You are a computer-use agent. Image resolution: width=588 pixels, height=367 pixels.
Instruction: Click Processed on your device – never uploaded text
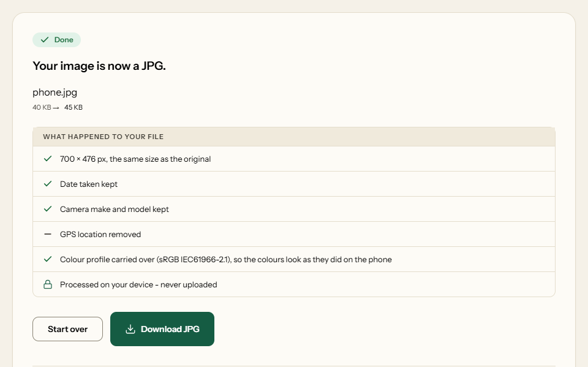138,285
